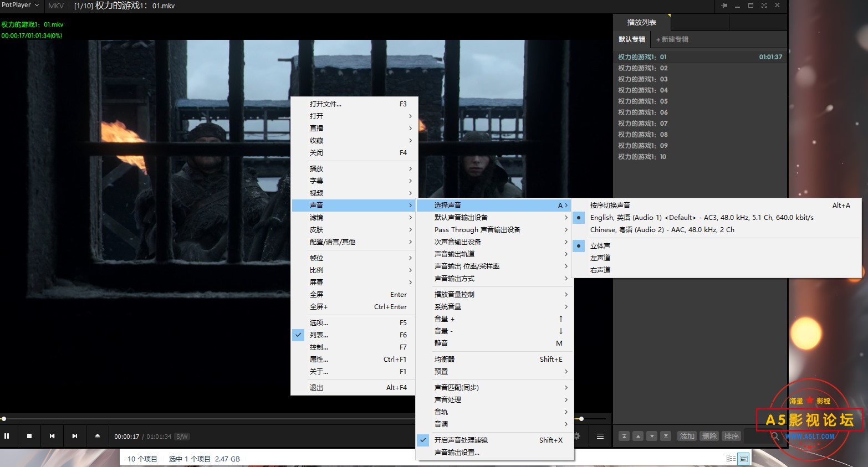Move playlist item up one
Viewport: 868px width, 467px height.
coord(638,436)
